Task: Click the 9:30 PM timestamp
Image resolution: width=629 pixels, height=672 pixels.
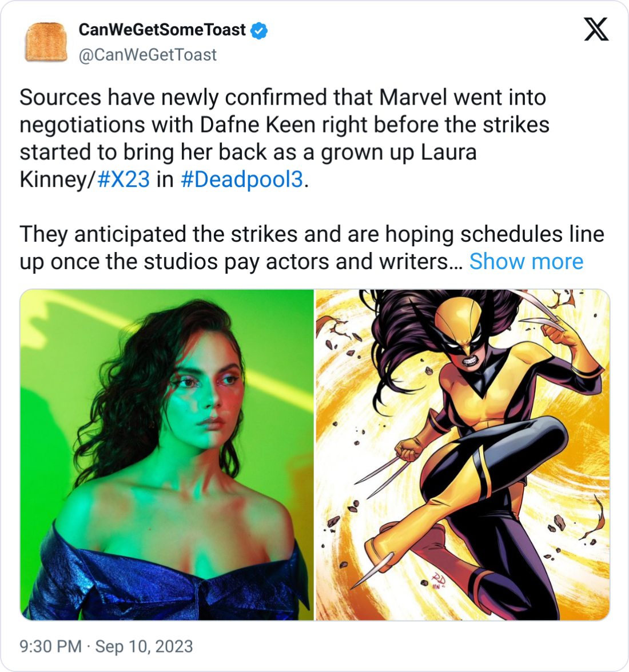Action: [50, 646]
